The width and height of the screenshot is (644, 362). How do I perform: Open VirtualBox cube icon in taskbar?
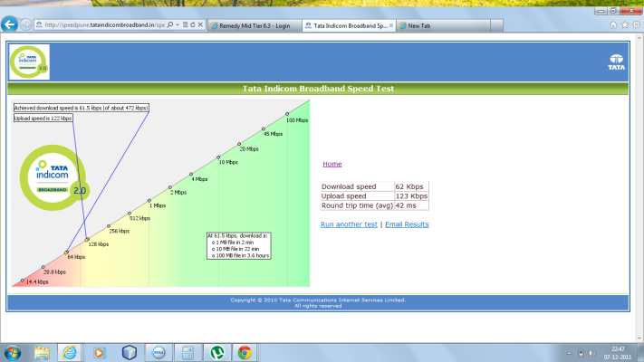point(129,353)
